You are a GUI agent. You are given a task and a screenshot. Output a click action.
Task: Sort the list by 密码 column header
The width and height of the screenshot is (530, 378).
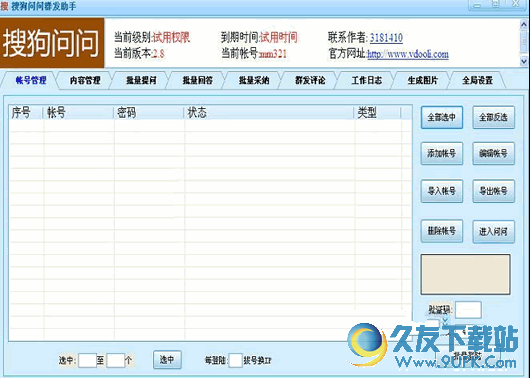click(149, 112)
